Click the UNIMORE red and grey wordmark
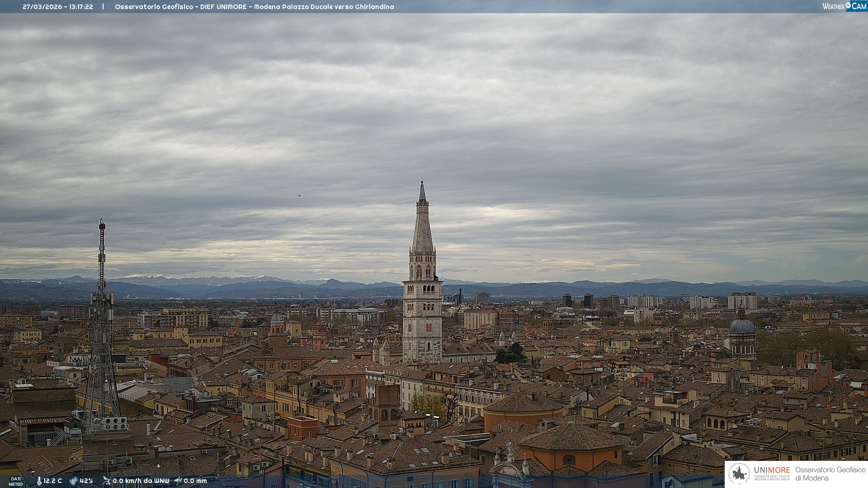This screenshot has height=488, width=868. (x=772, y=470)
